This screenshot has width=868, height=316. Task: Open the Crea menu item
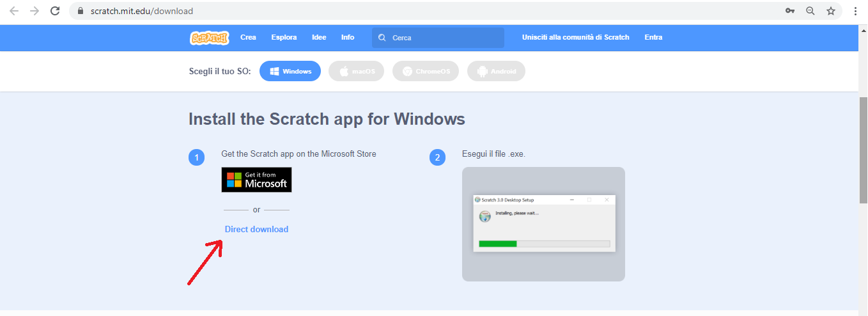(x=248, y=37)
